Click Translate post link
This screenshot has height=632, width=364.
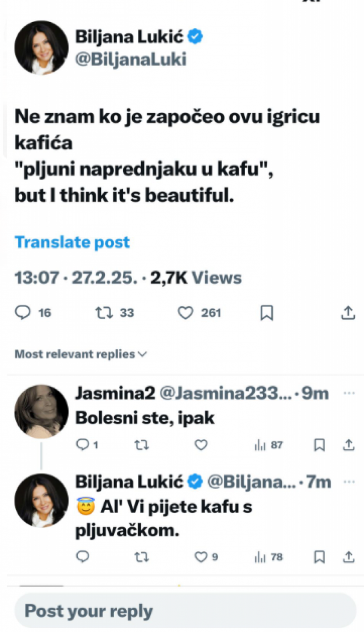72,242
